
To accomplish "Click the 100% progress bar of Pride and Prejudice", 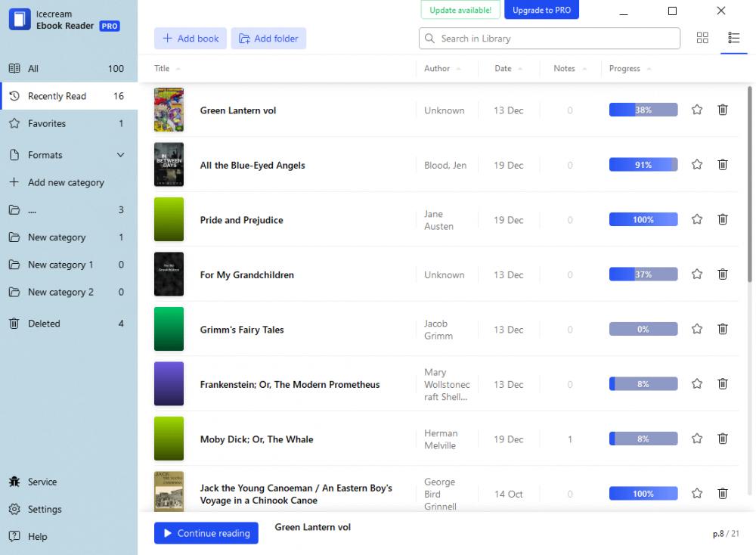I will coord(643,219).
